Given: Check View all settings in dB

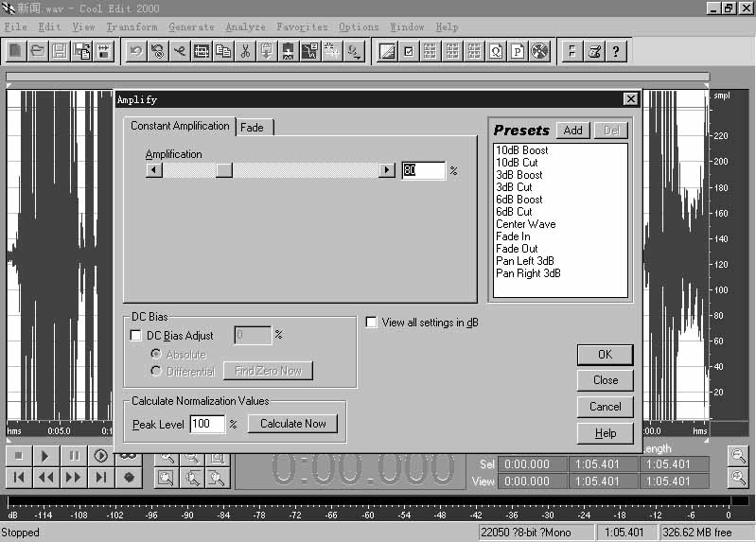Looking at the screenshot, I should pyautogui.click(x=372, y=323).
